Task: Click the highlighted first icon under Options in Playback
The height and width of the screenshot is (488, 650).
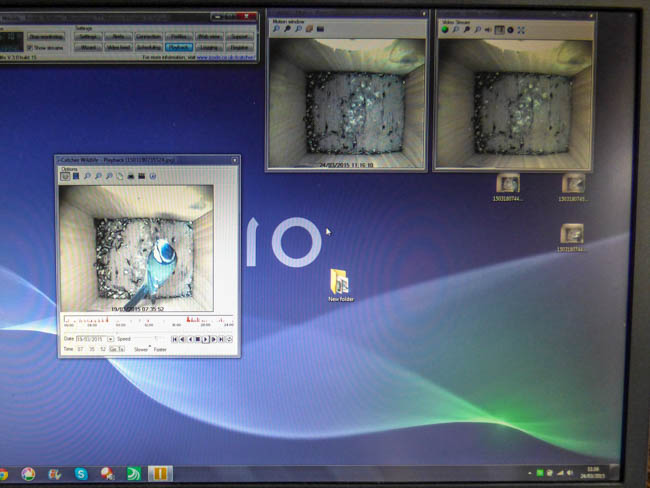Action: tap(65, 176)
